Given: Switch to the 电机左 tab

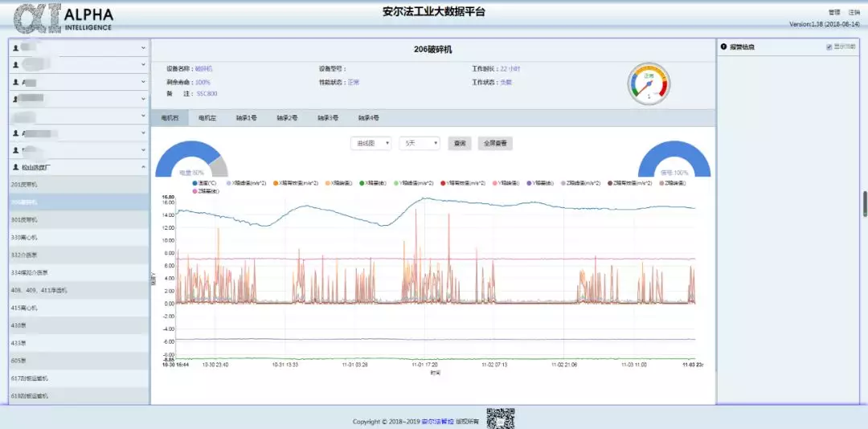Looking at the screenshot, I should (207, 118).
